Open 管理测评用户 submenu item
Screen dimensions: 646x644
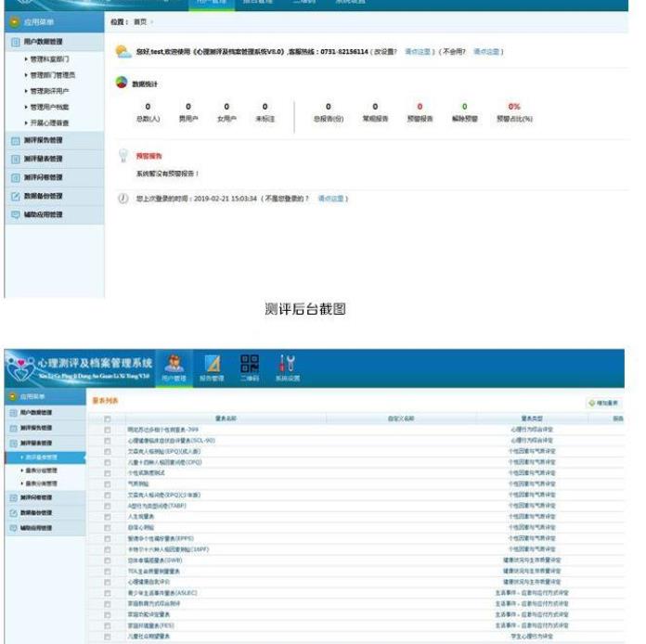pyautogui.click(x=50, y=91)
